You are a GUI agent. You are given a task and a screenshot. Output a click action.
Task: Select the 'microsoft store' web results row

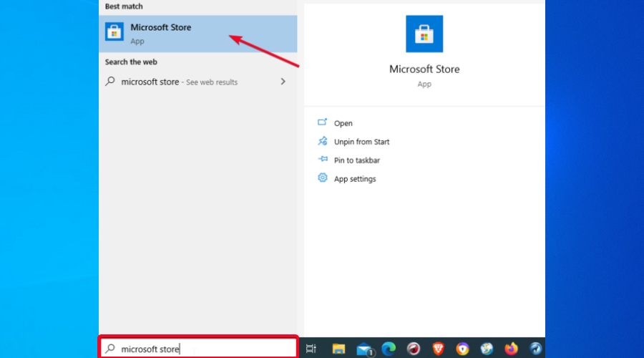point(197,82)
